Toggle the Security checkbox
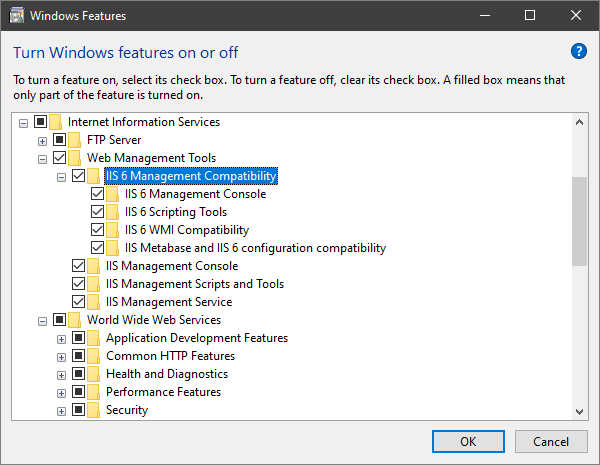The height and width of the screenshot is (465, 600). pyautogui.click(x=78, y=410)
